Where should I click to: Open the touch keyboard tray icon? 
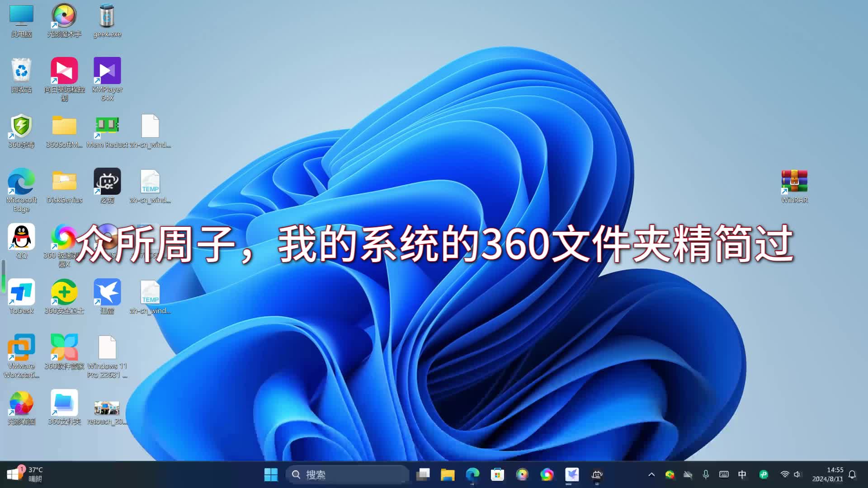tap(724, 474)
